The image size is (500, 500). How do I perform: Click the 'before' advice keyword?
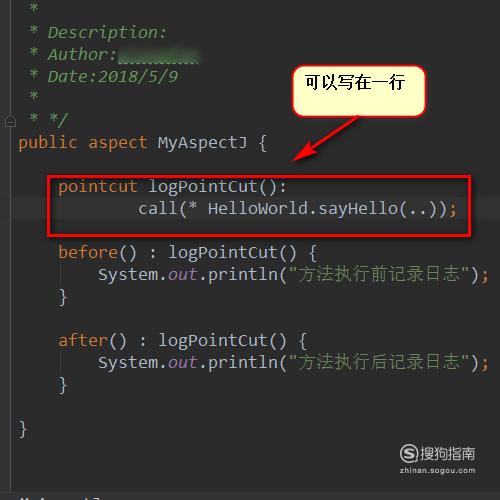click(x=88, y=252)
